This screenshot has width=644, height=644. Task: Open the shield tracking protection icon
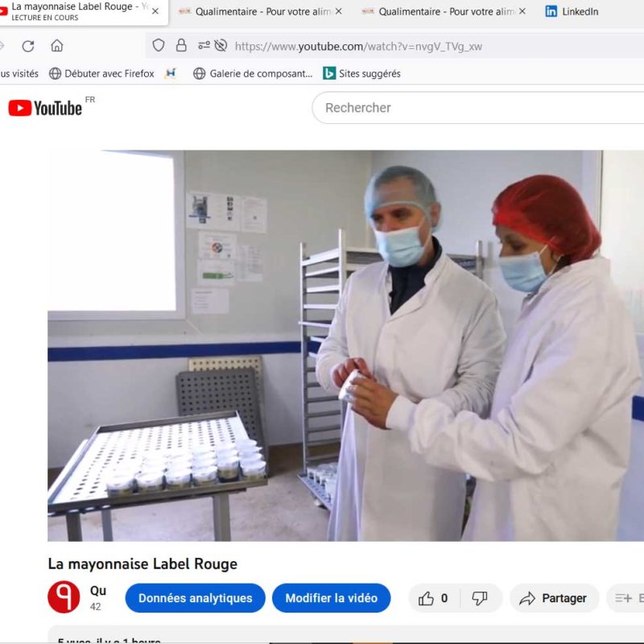(159, 46)
